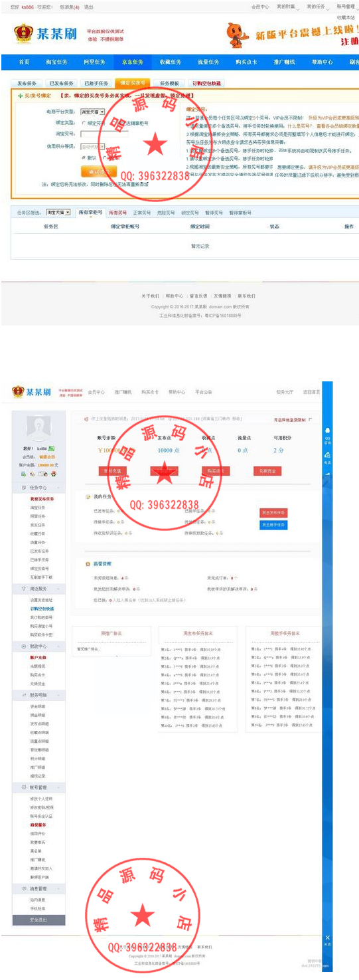Select the 默认 radio option
The image size is (359, 980).
coord(84,157)
